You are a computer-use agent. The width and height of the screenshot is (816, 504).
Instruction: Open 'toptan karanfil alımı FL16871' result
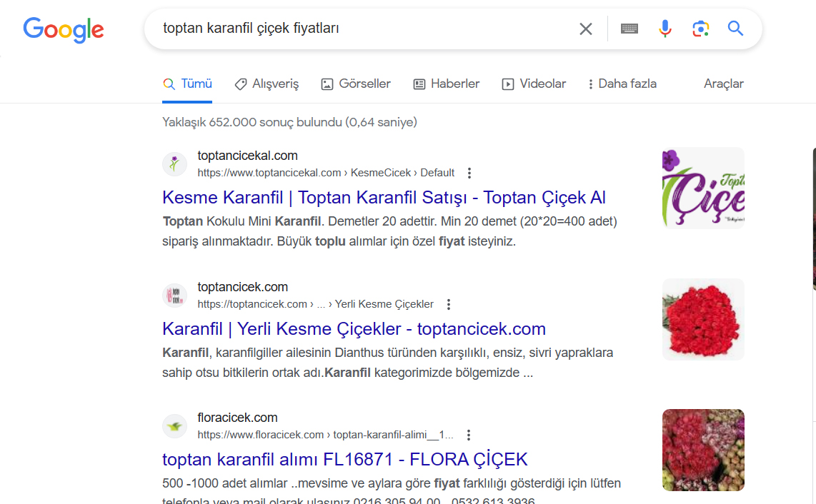[x=345, y=460]
